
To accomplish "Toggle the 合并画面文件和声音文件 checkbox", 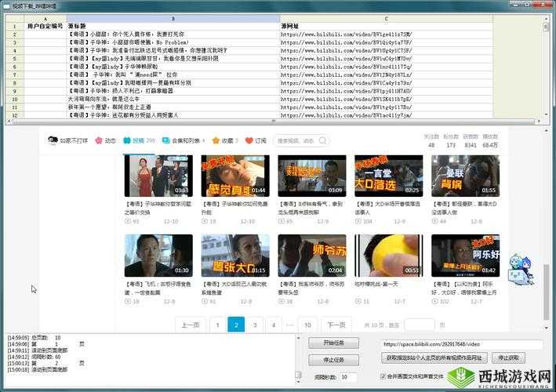I will [x=384, y=376].
